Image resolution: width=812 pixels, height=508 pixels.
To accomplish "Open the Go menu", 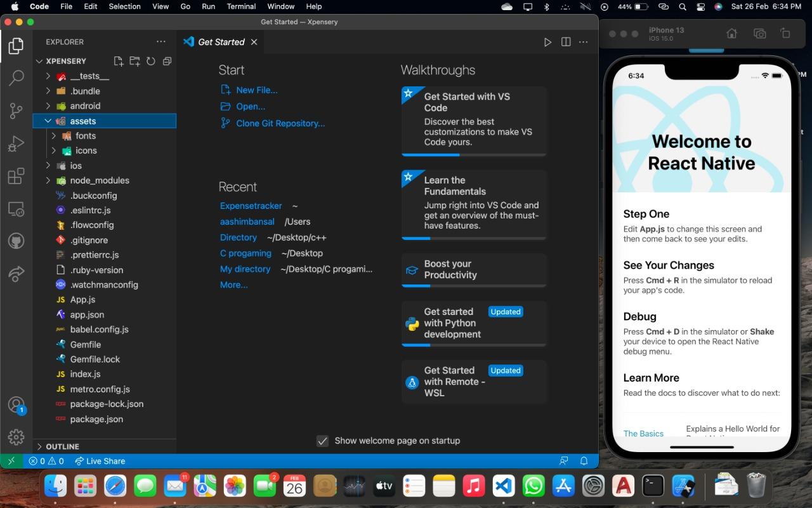I will click(185, 6).
